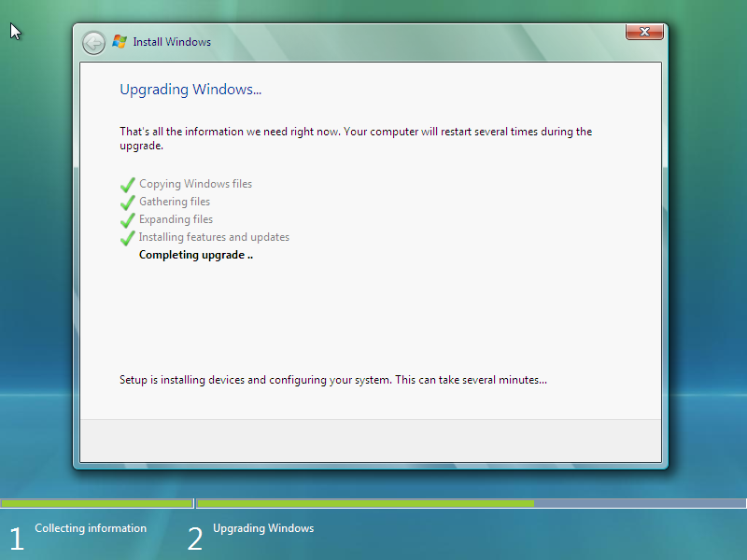Viewport: 747px width, 560px height.
Task: Click the Upgrading Windows... heading
Action: [190, 90]
